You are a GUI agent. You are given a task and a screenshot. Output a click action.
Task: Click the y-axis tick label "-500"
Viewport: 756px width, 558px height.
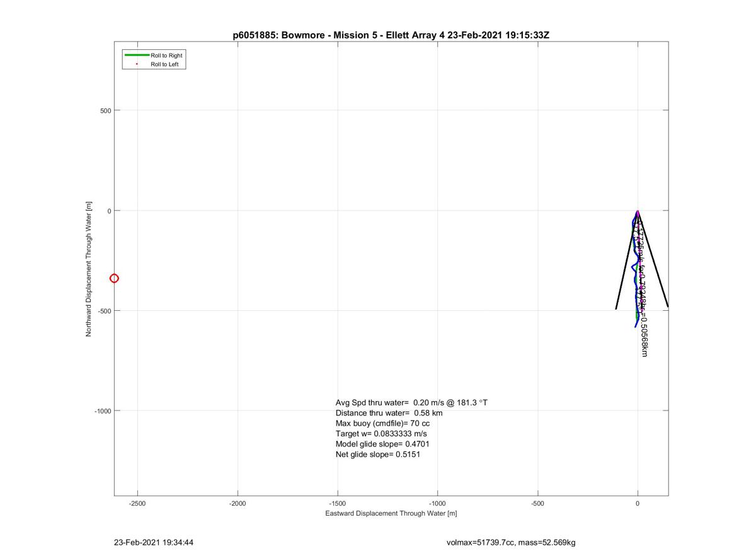click(x=103, y=311)
